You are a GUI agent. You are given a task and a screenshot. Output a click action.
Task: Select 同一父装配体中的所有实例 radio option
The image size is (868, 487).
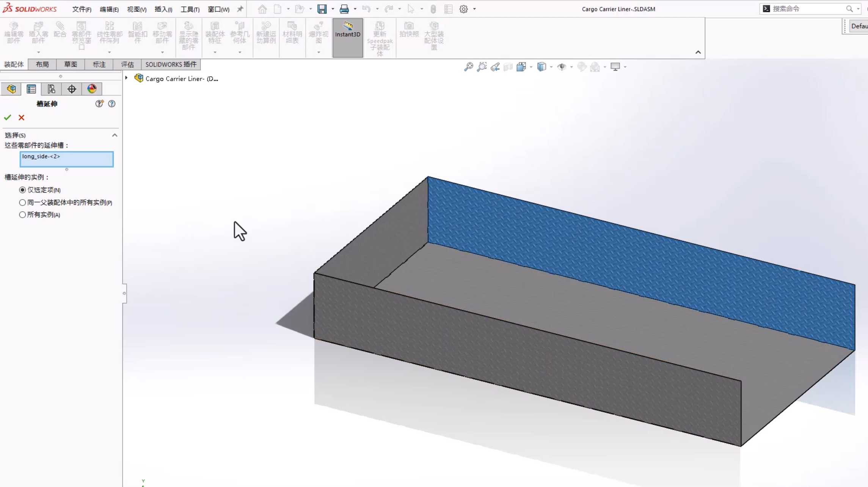click(22, 203)
